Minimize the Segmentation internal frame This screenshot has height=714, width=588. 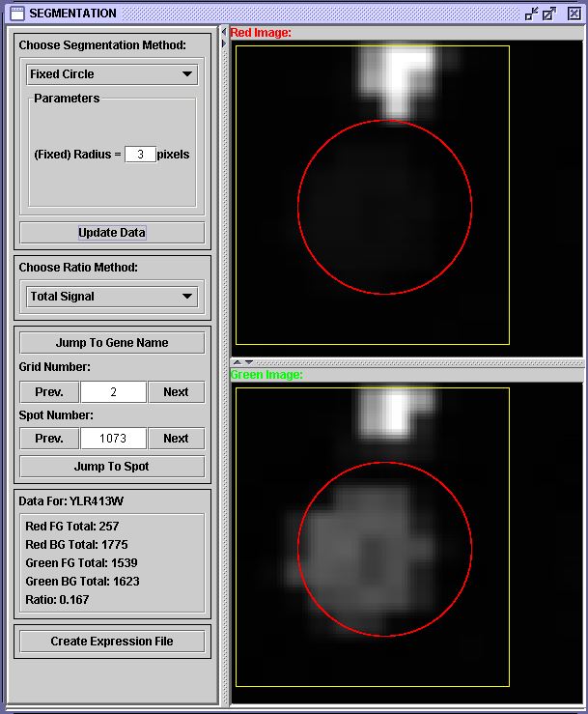(531, 14)
